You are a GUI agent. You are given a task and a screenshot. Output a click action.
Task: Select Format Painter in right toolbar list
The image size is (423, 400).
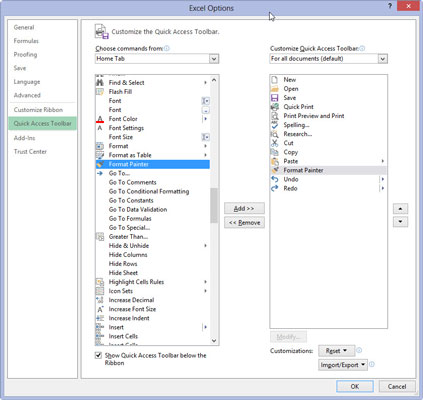[x=328, y=170]
